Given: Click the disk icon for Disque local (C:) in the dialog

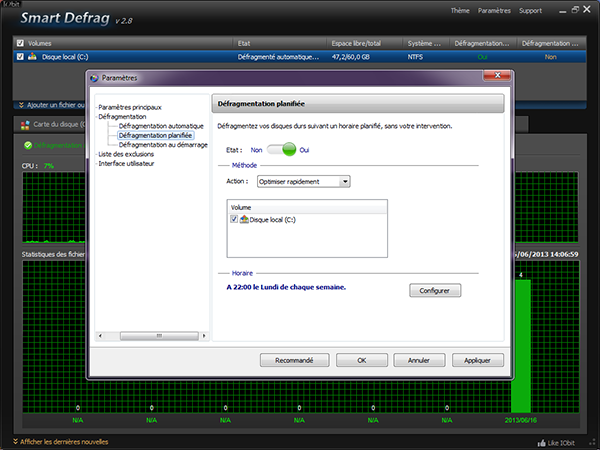Looking at the screenshot, I should point(244,218).
